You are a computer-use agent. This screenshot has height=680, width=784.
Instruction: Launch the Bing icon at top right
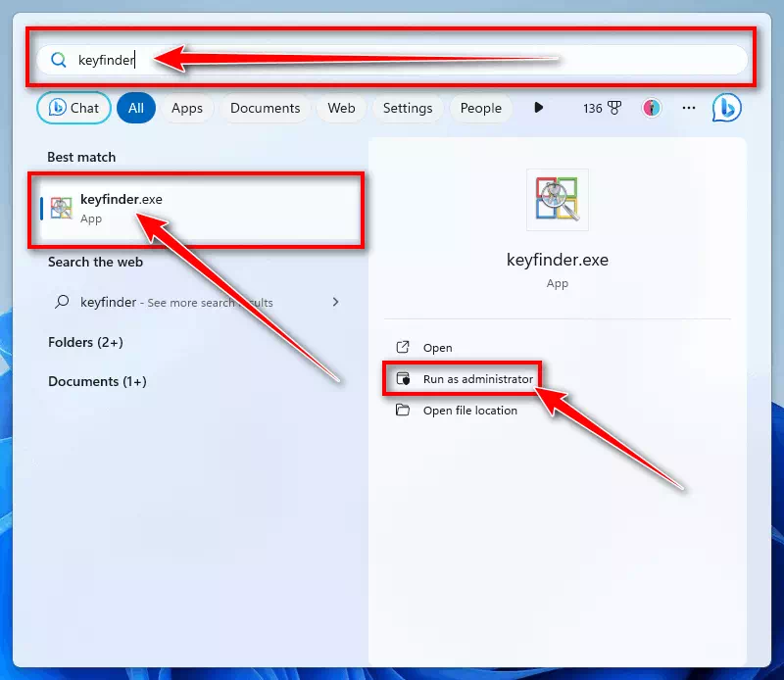(x=727, y=108)
